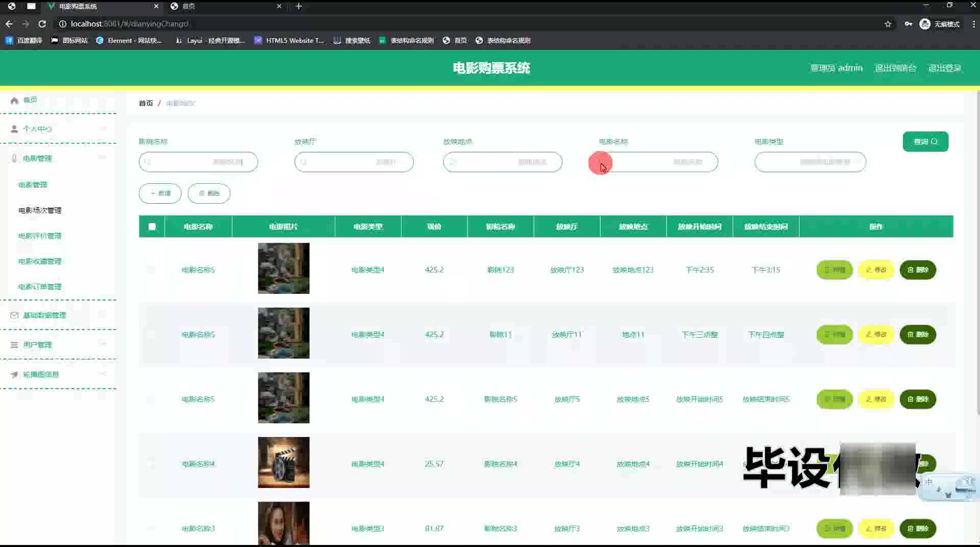This screenshot has width=980, height=547.
Task: Click 删除 in the 影院123 row
Action: coord(918,270)
